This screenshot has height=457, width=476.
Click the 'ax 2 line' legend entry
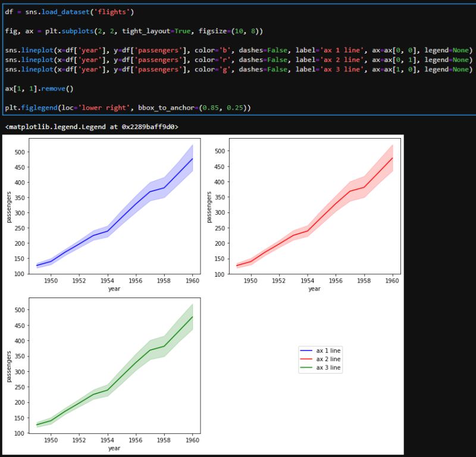327,359
